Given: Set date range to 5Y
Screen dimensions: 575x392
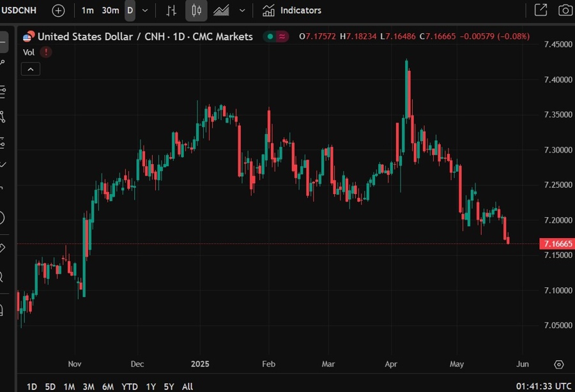Looking at the screenshot, I should pos(169,386).
